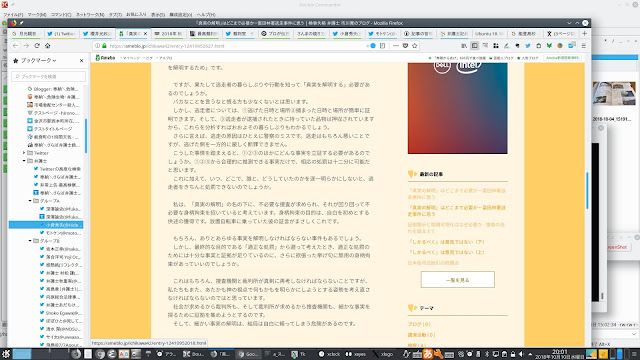Open the xeyes taskbar entry
This screenshot has height=360, width=640.
tap(356, 354)
